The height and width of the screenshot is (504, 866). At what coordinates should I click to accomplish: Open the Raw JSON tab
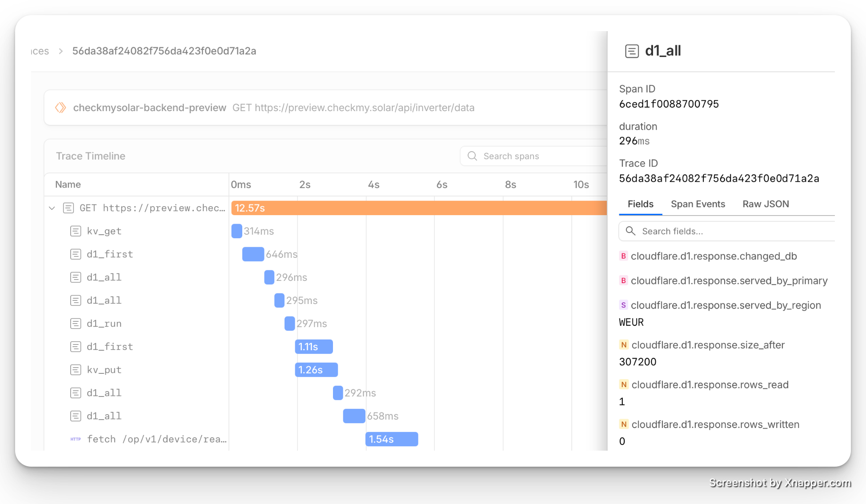766,204
